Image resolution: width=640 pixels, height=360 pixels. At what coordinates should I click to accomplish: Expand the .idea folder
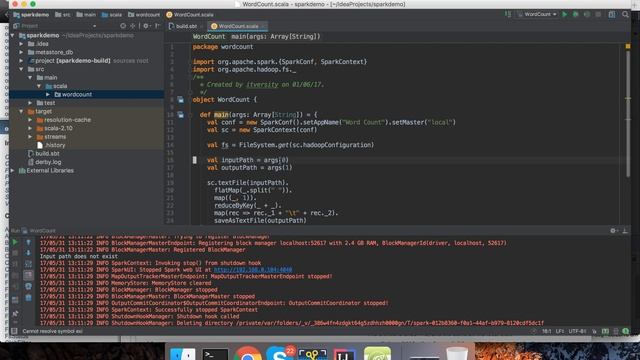(21, 44)
